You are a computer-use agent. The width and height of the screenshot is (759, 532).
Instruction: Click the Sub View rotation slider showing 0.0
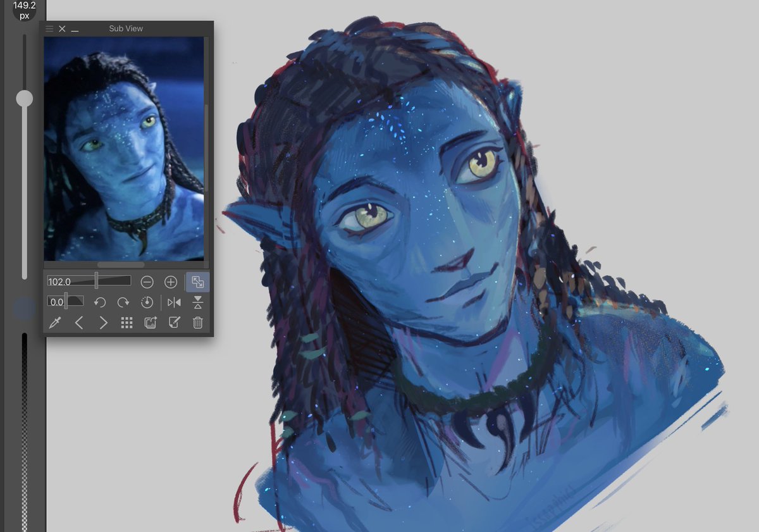pyautogui.click(x=66, y=302)
